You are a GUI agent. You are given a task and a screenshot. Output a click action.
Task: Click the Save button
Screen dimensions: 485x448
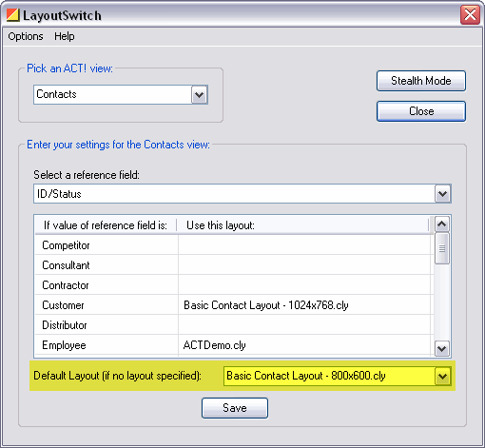235,408
